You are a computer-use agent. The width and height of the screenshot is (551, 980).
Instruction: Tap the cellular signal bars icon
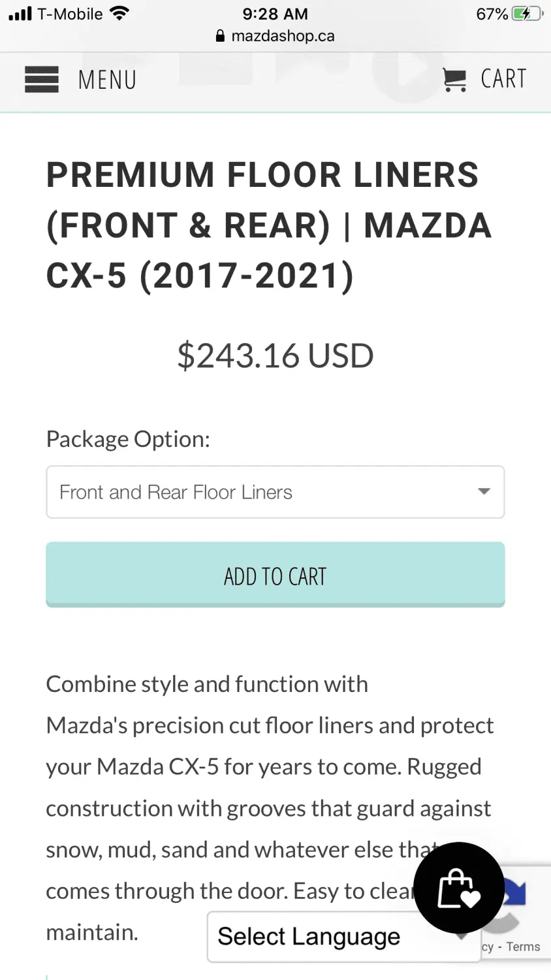tap(20, 14)
